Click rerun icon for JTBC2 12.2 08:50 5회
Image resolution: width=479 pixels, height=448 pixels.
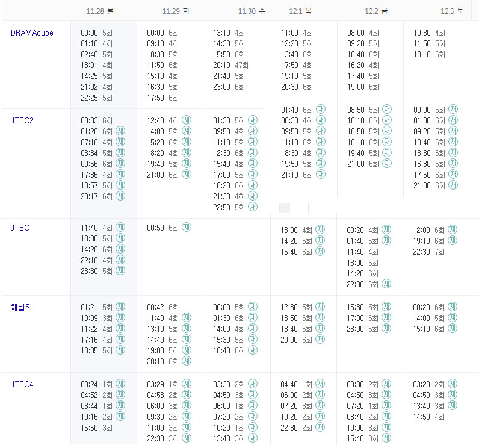(x=387, y=109)
